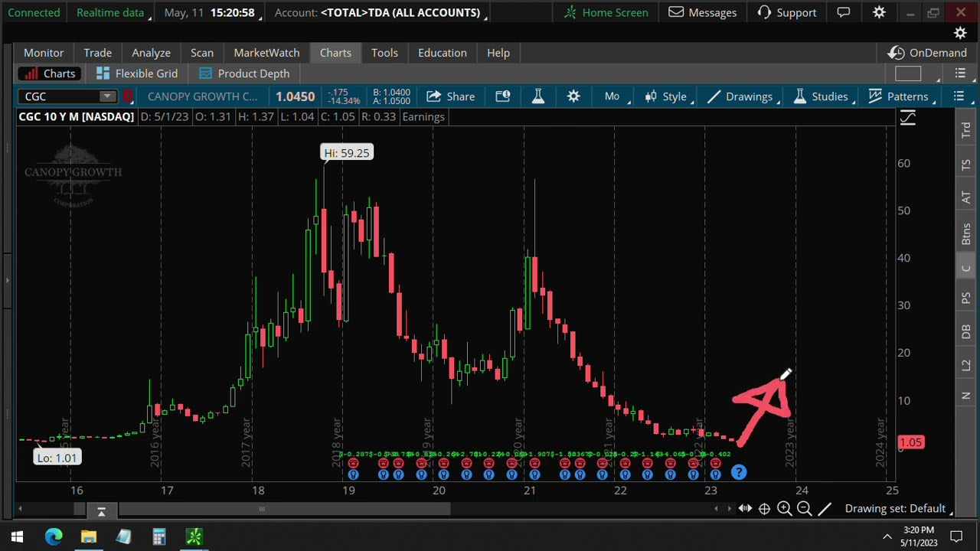This screenshot has width=980, height=551.
Task: Go to Home Screen
Action: tap(606, 12)
